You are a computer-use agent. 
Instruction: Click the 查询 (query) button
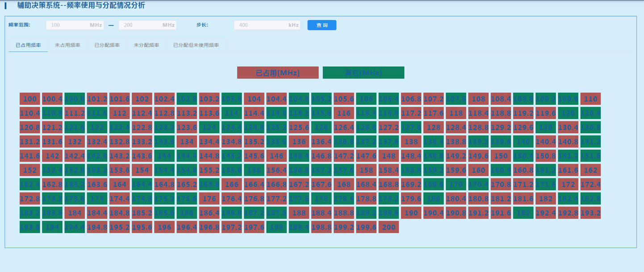[x=322, y=25]
